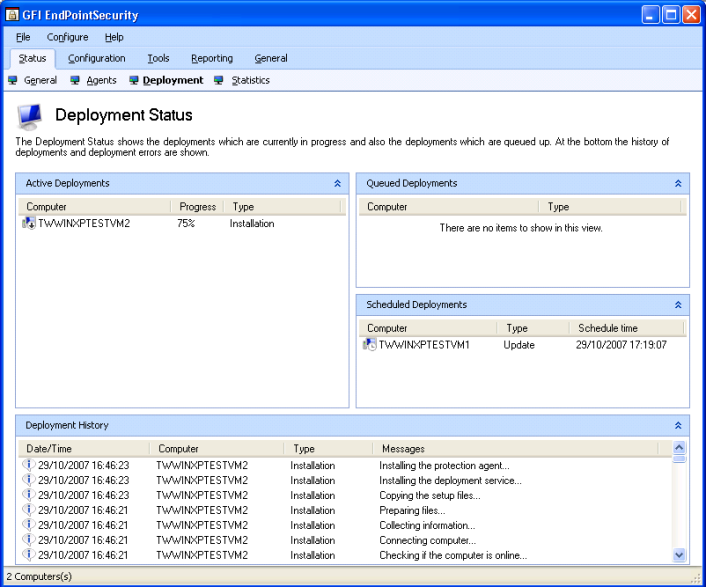This screenshot has width=706, height=587.
Task: Select TWWINXPTESTVM2 in Active Deployments
Action: coord(84,223)
